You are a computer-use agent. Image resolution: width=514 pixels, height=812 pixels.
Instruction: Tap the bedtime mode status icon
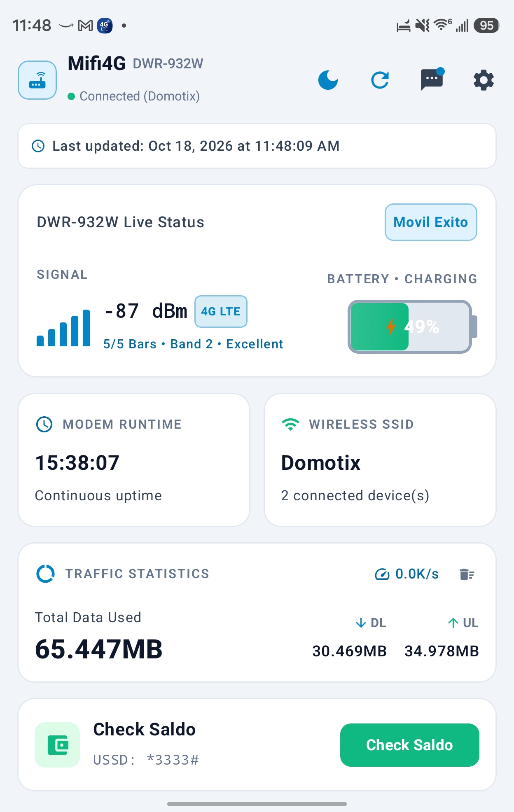tap(404, 26)
